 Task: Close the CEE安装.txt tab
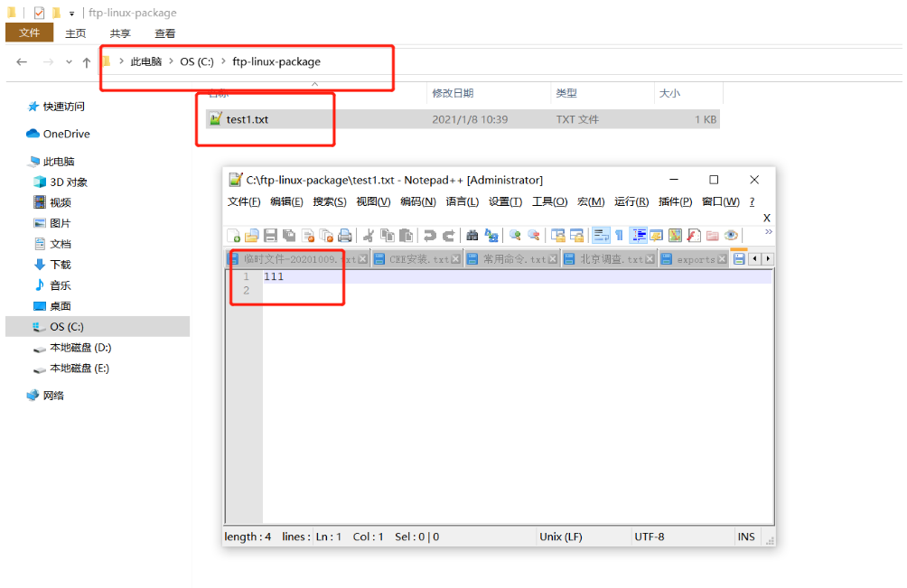(456, 259)
